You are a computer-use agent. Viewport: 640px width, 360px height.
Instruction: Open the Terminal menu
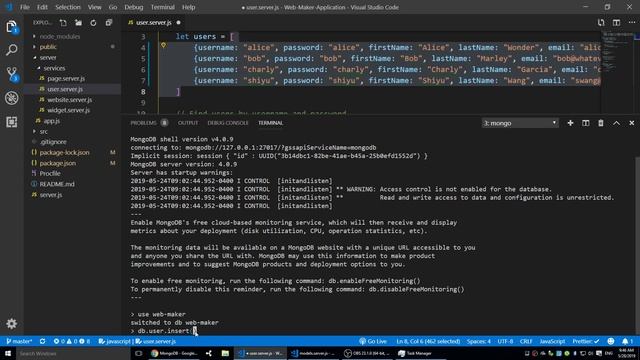(162, 7)
